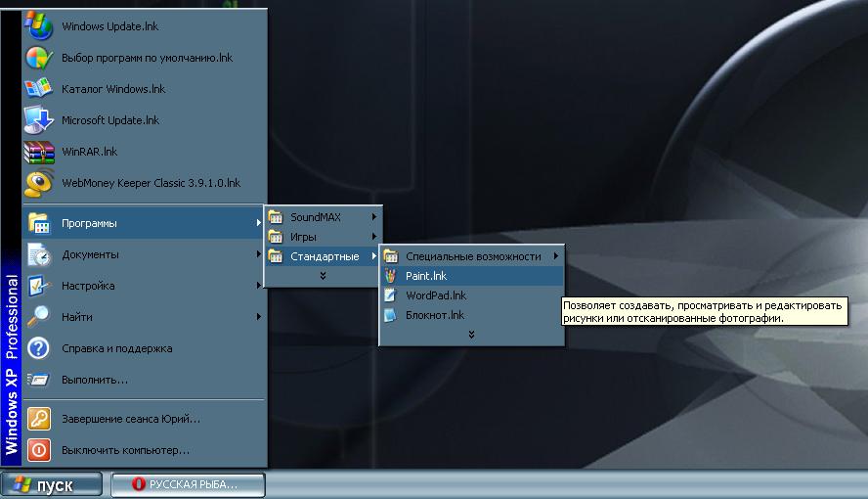
Task: Click the SoundMAX folder icon
Action: tap(276, 217)
